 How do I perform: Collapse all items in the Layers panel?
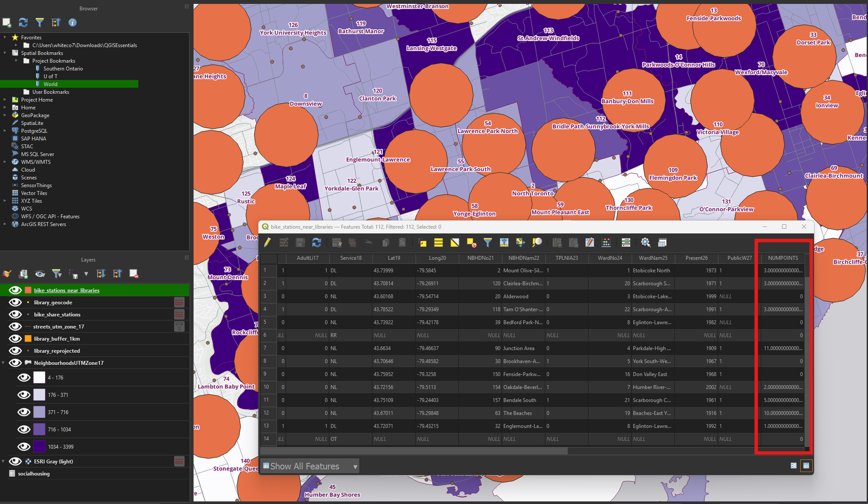118,274
